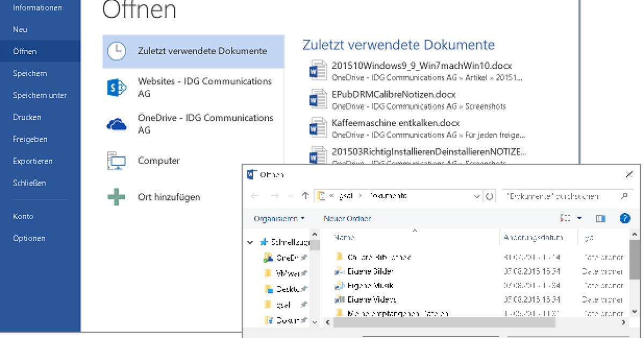This screenshot has height=338, width=644.
Task: Click the horizontal scrollbar of file list
Action: 445,322
